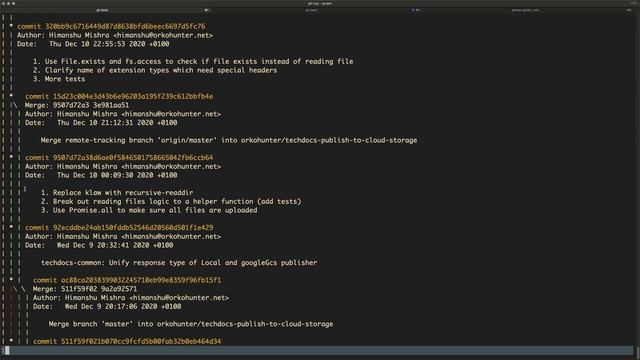Click date Thu Dec 10 22:55:53 2020
The height and width of the screenshot is (360, 640).
click(109, 44)
